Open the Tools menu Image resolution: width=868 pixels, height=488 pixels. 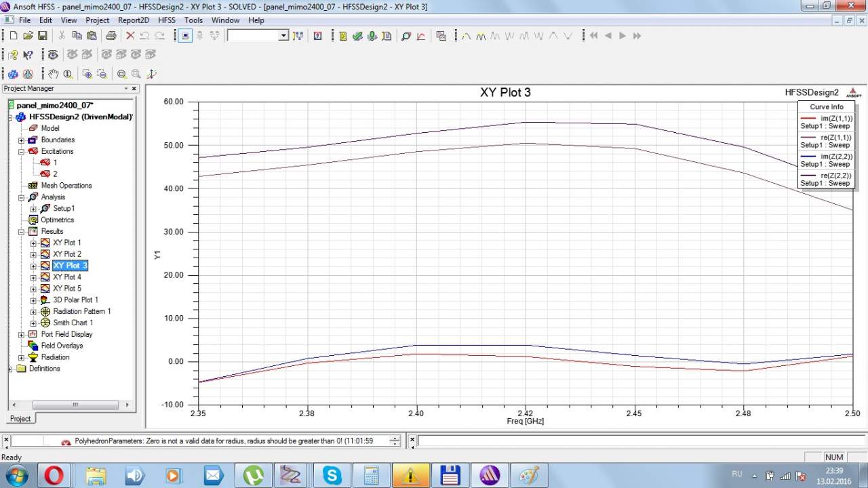pyautogui.click(x=193, y=20)
